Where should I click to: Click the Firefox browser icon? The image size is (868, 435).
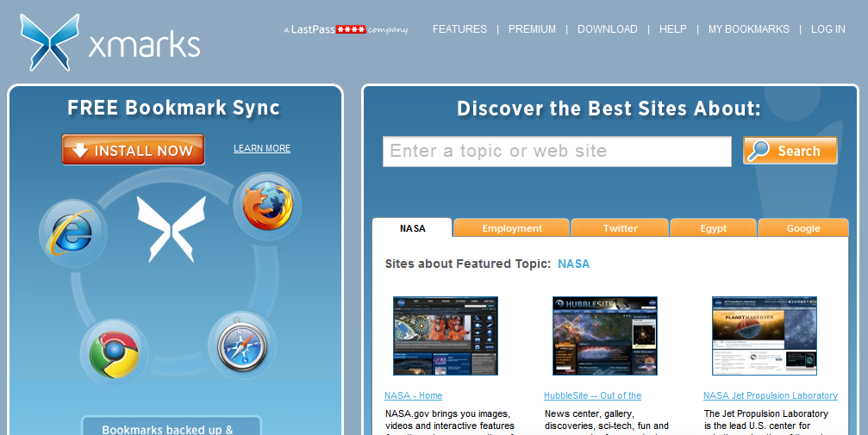[x=267, y=206]
